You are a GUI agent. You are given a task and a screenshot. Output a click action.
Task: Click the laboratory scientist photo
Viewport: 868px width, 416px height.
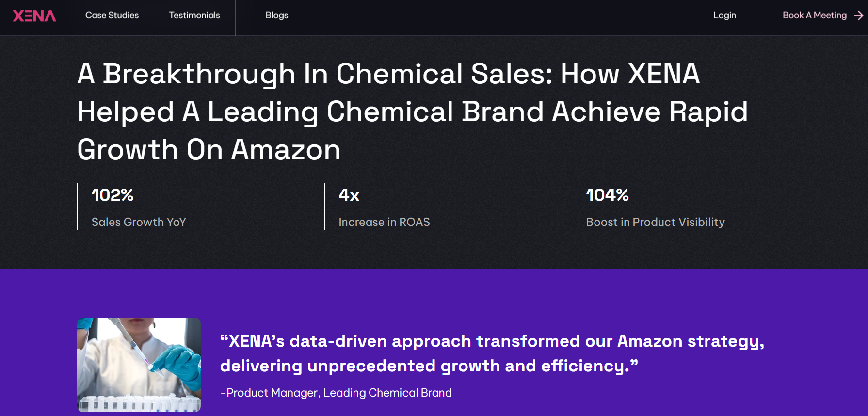(138, 364)
